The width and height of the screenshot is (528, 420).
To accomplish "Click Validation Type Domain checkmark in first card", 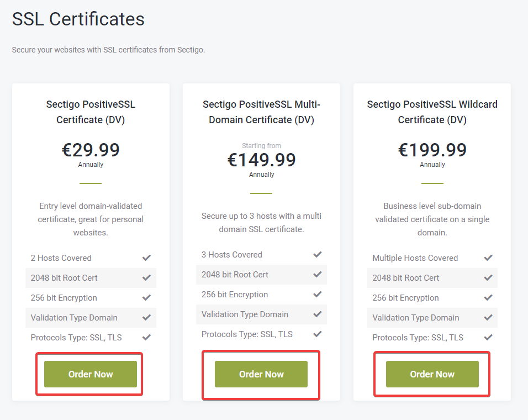I will [146, 318].
